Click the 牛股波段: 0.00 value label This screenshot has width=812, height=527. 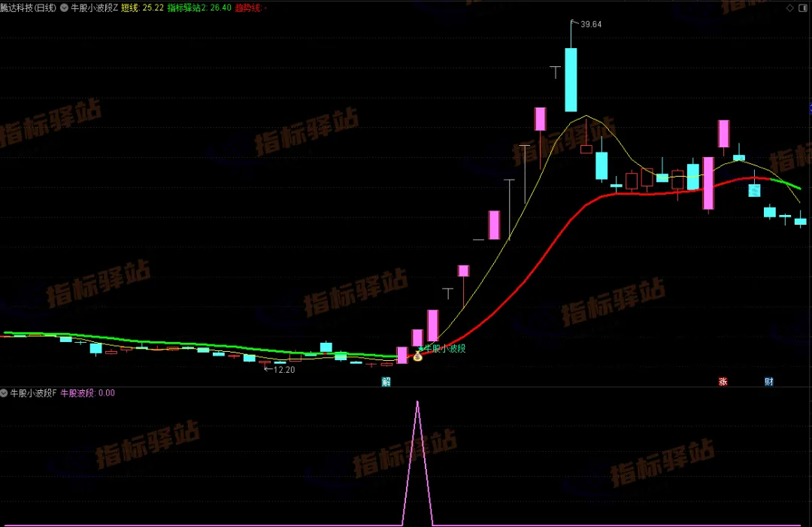click(x=87, y=393)
